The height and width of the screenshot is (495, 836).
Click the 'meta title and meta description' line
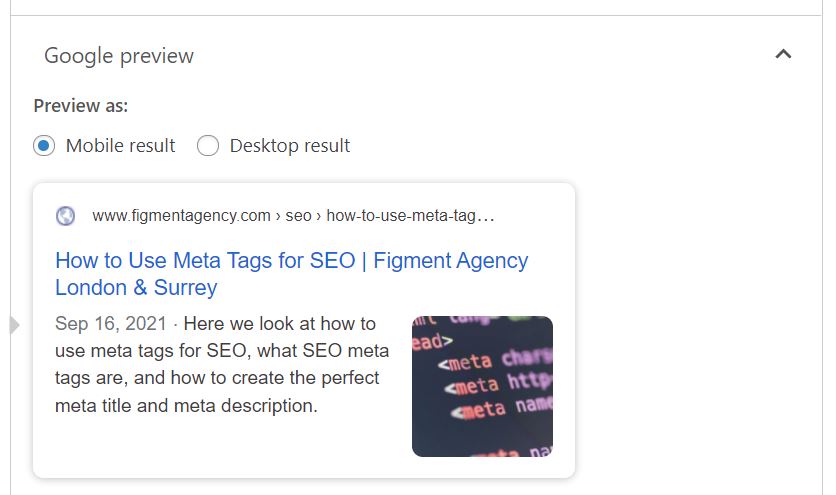tap(186, 405)
